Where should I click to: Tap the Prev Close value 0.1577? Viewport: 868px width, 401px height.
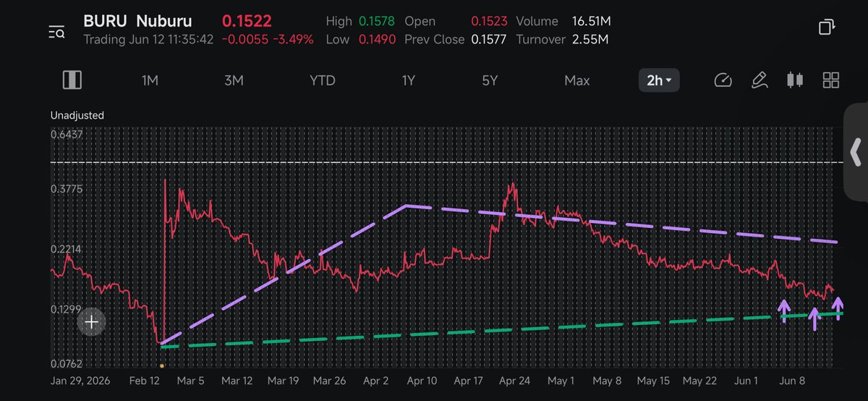(x=488, y=39)
